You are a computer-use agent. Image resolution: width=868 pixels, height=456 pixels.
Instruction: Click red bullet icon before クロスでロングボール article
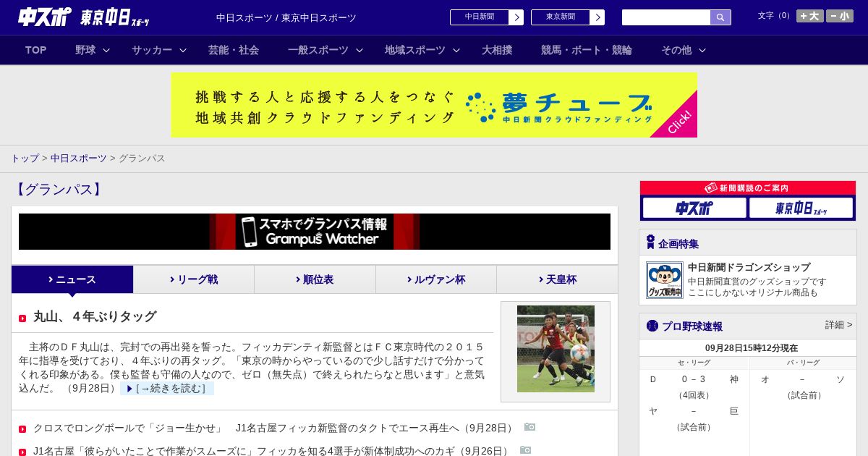pyautogui.click(x=22, y=429)
